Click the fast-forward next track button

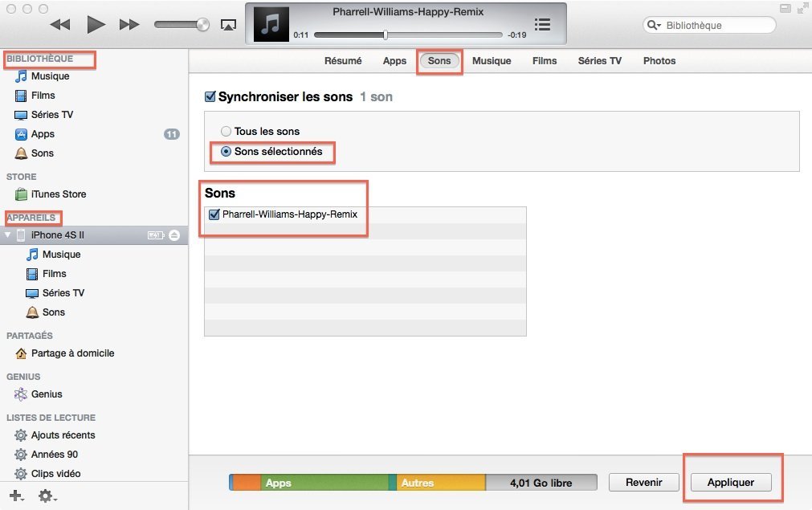(x=129, y=24)
